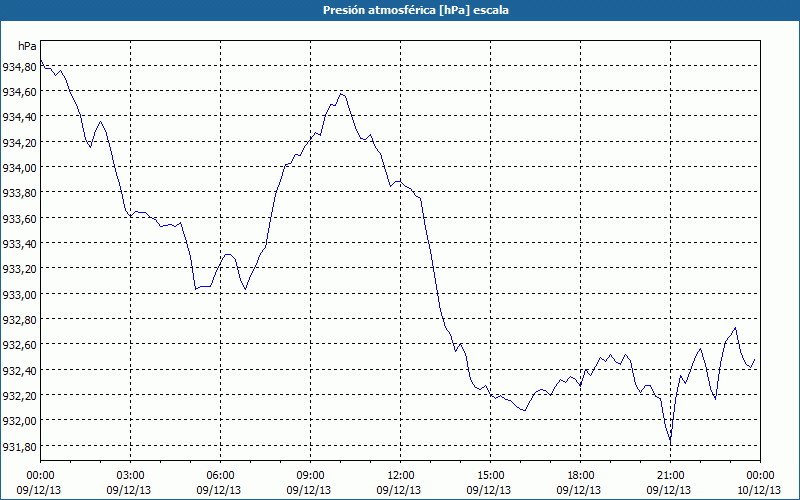Click the 932,00 axis value
The width and height of the screenshot is (800, 500).
pyautogui.click(x=19, y=421)
